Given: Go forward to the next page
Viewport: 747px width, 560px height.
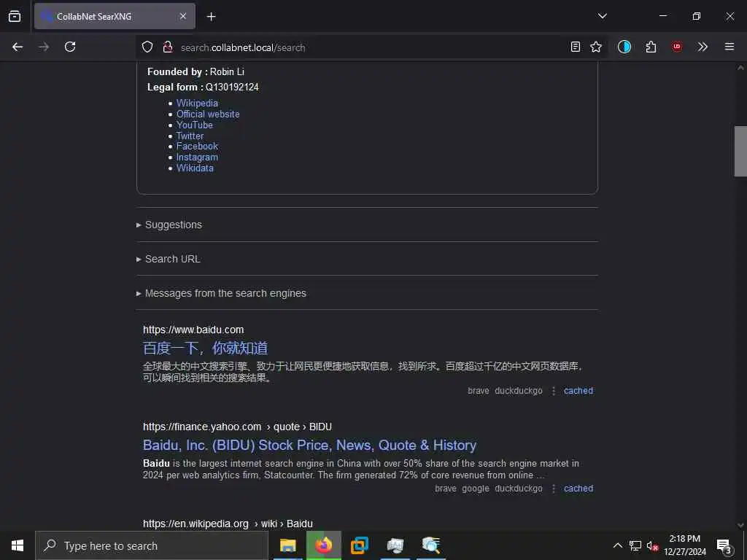Looking at the screenshot, I should point(44,47).
